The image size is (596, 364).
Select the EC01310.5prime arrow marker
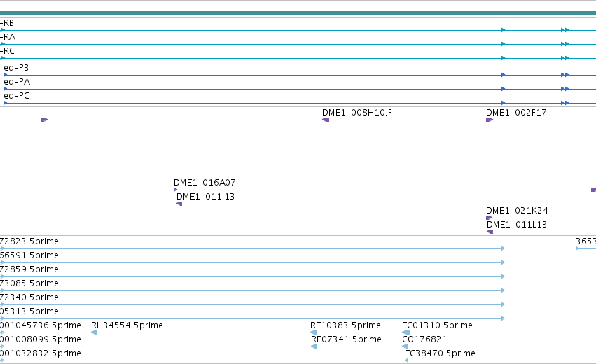(x=406, y=332)
